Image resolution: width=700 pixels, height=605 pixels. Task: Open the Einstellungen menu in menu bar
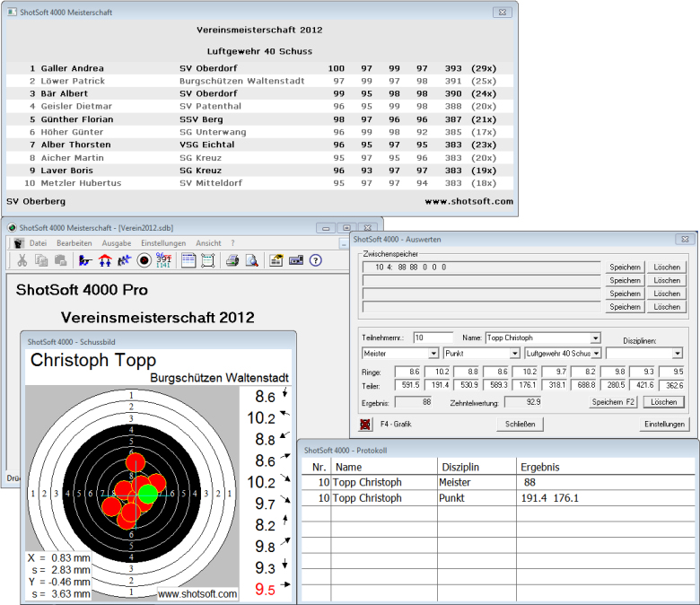[x=163, y=243]
